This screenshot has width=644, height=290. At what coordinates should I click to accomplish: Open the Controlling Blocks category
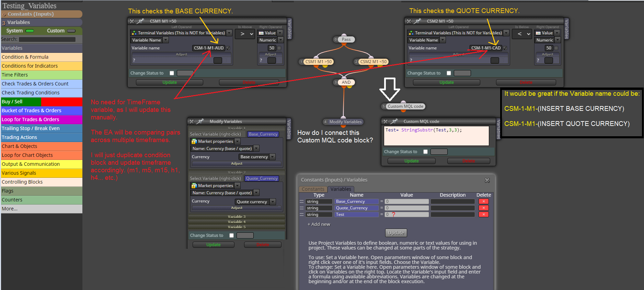42,182
